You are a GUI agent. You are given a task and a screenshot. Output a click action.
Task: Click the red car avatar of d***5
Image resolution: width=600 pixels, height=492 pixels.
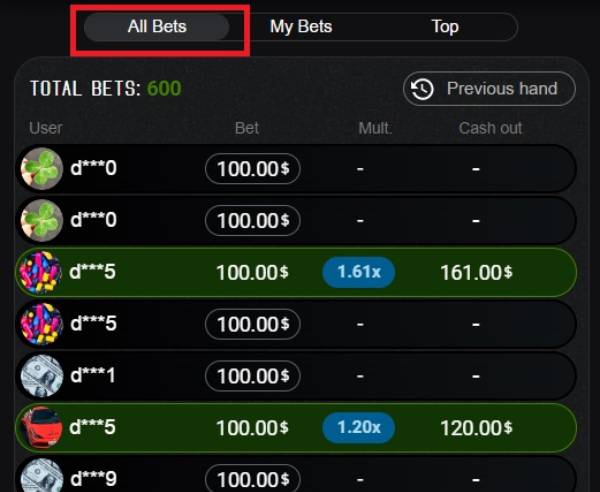tap(41, 427)
